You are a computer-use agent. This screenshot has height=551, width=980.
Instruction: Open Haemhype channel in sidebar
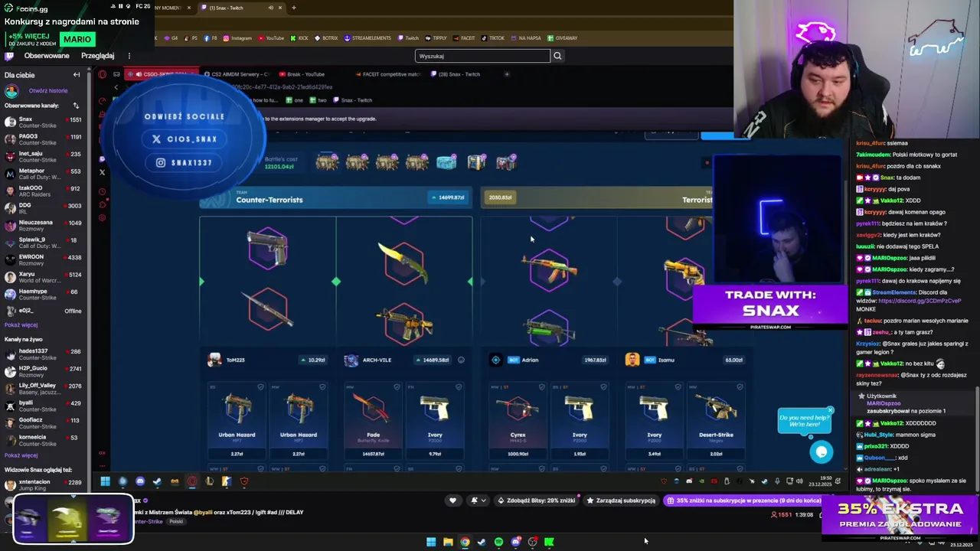[x=43, y=295]
